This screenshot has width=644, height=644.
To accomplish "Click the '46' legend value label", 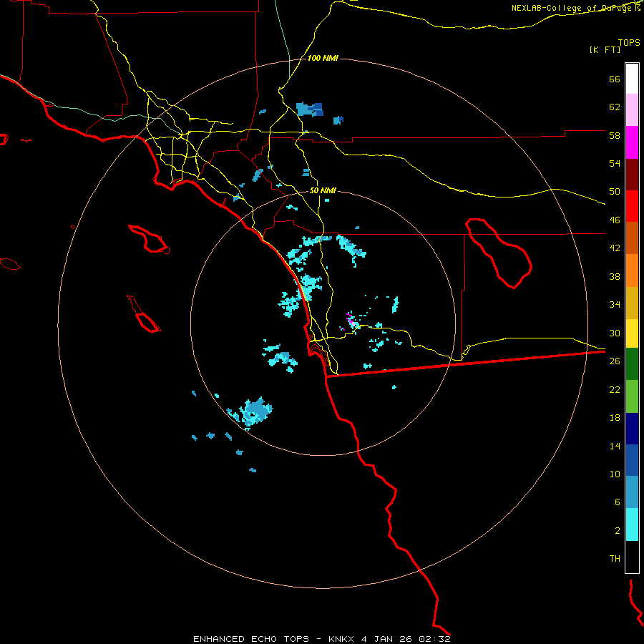I will coord(615,220).
